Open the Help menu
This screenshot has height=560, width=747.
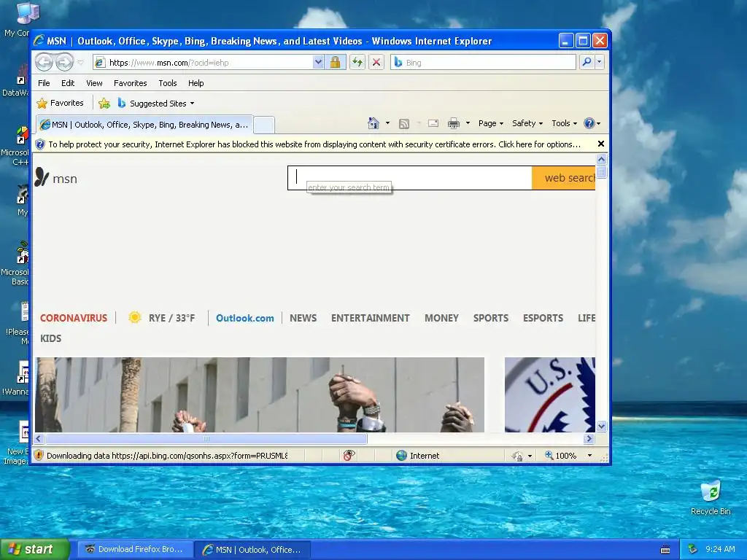coord(196,83)
